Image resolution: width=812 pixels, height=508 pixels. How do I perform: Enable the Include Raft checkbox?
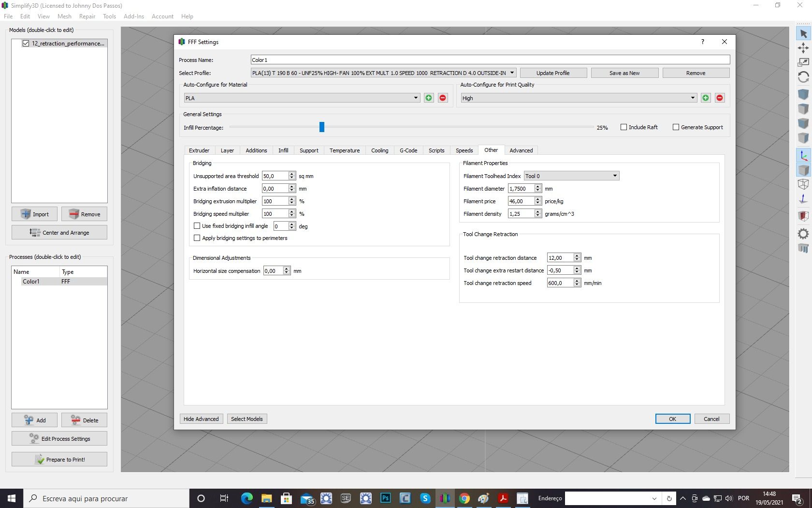(x=623, y=127)
